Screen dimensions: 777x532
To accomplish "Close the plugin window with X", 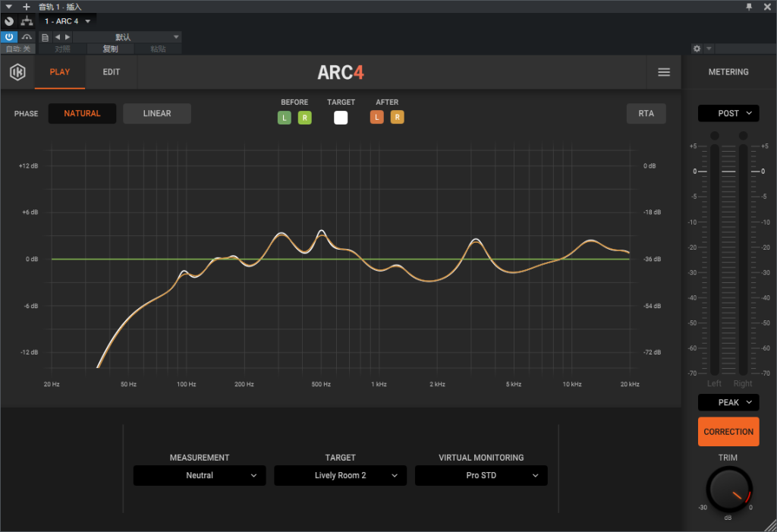I will [767, 6].
